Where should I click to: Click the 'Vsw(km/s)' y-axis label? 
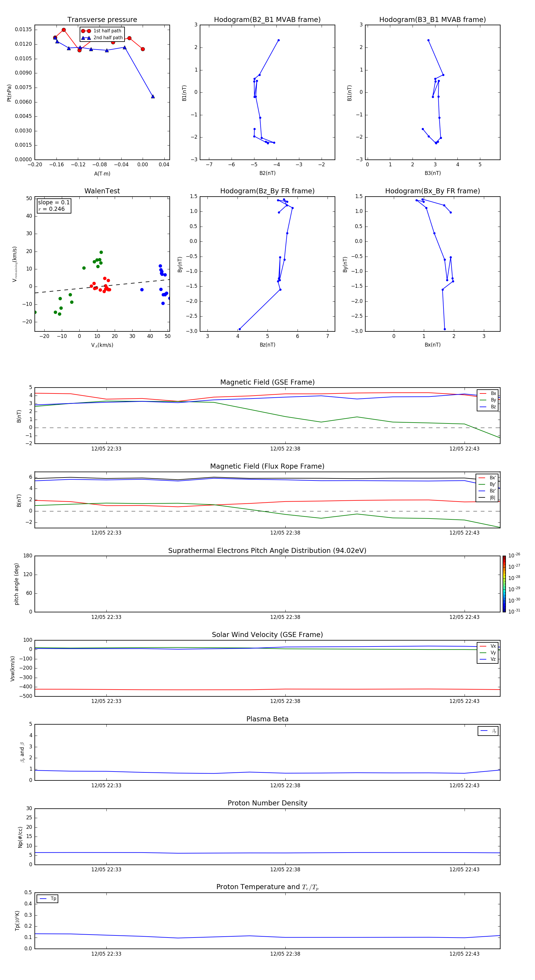[12, 668]
